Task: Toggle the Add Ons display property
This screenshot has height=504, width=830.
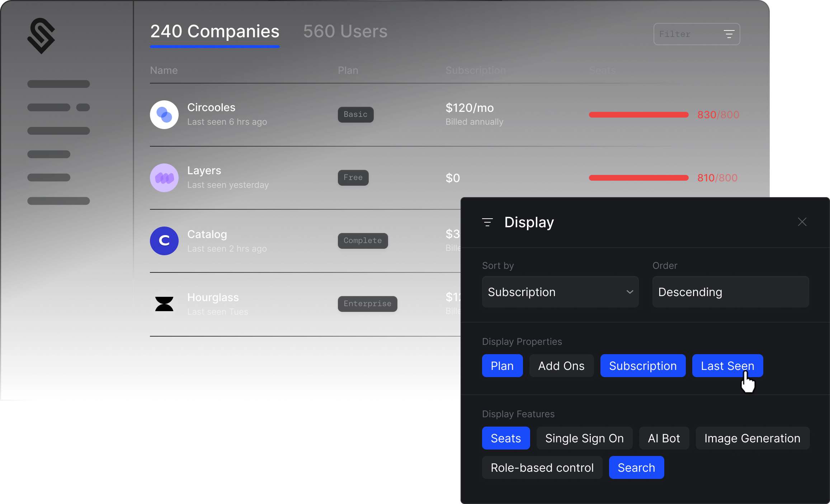Action: [x=561, y=366]
